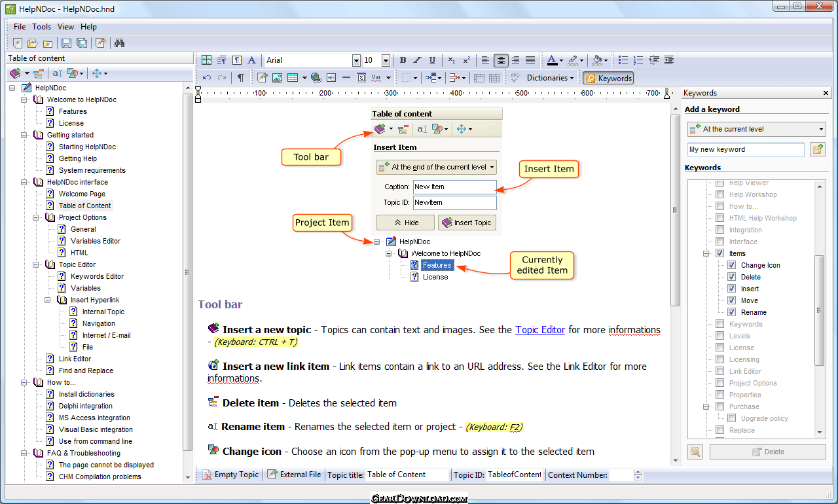This screenshot has height=504, width=838.
Task: Justify the paragraph text
Action: coord(530,60)
